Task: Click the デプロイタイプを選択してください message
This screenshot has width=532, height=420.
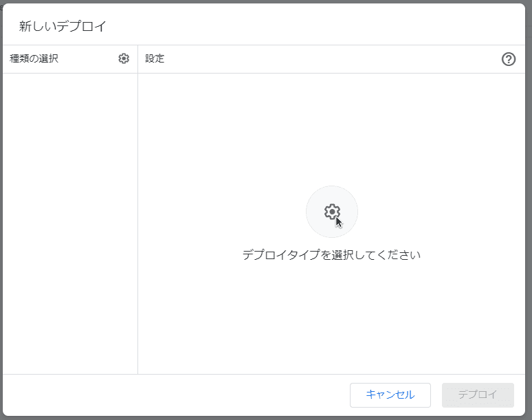Action: pos(331,255)
